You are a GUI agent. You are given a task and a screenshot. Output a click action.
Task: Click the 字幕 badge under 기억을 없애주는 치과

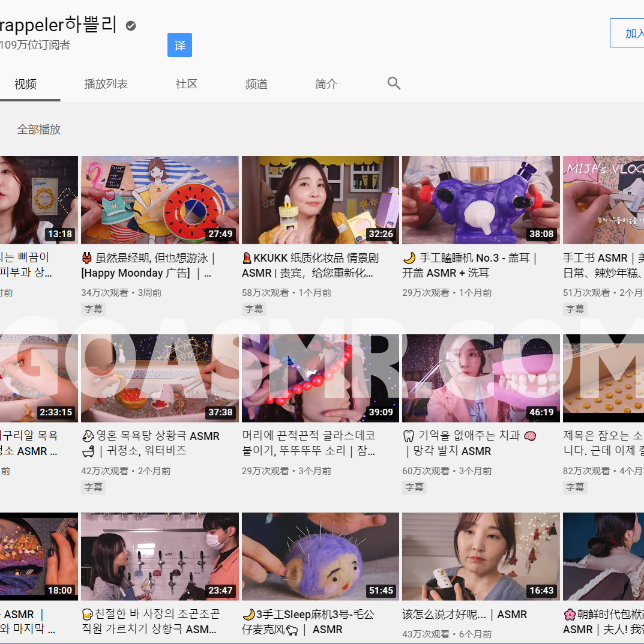(x=414, y=487)
